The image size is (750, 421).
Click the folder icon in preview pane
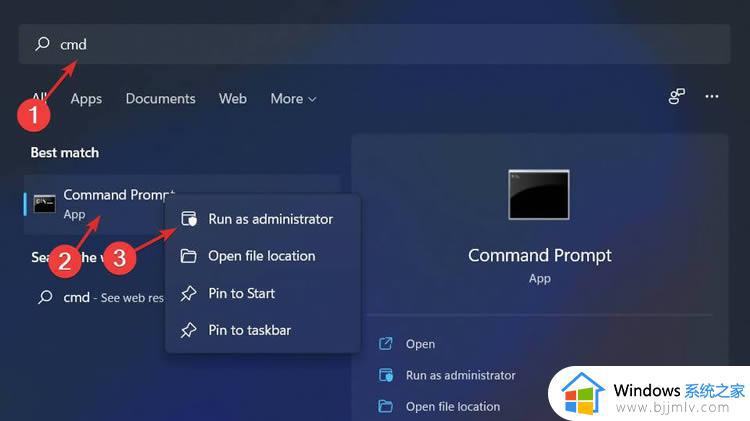[386, 406]
